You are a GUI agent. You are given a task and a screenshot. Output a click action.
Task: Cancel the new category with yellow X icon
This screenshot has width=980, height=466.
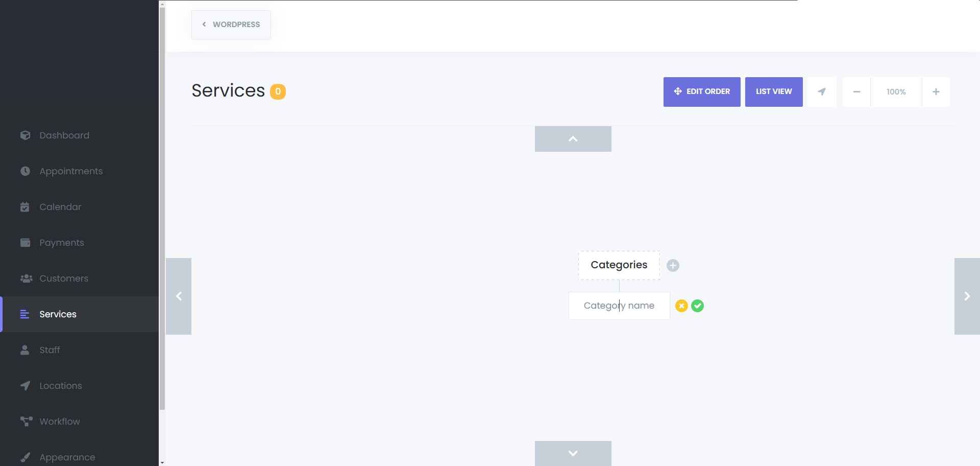click(681, 306)
